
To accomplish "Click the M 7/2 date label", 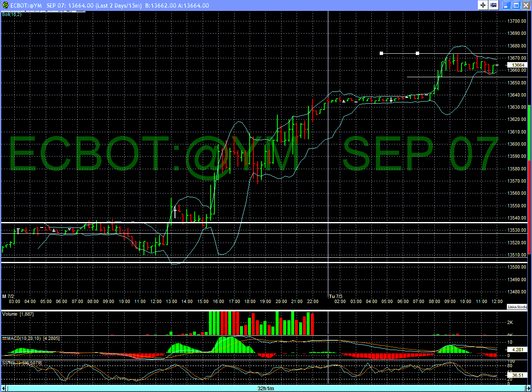I will tap(8, 296).
